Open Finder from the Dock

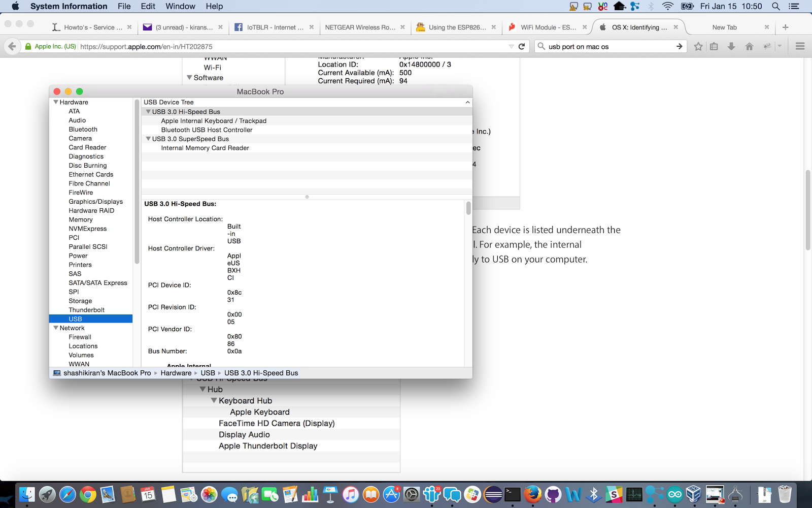click(x=27, y=494)
